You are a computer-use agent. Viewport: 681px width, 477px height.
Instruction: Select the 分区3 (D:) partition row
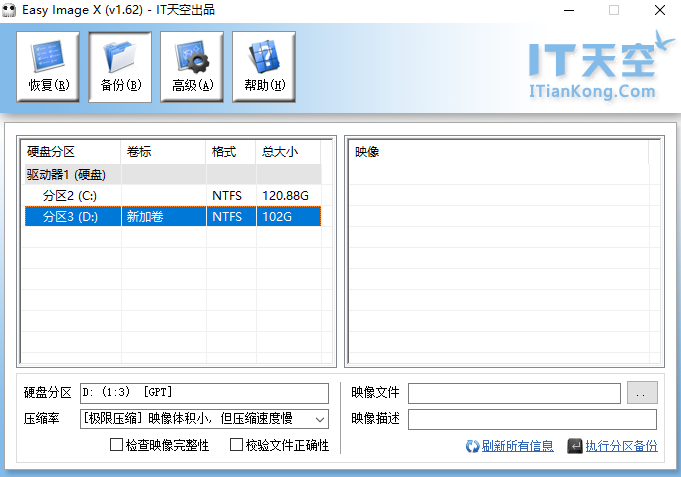tap(173, 216)
